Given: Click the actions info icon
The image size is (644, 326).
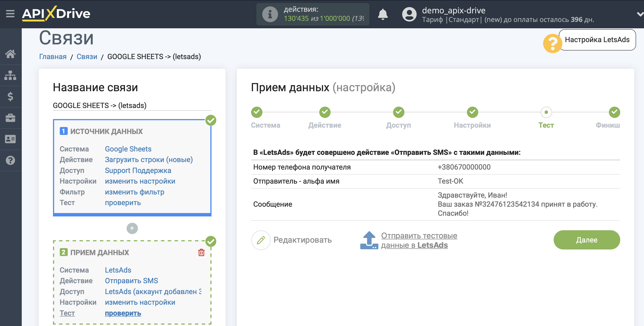Looking at the screenshot, I should (x=270, y=14).
